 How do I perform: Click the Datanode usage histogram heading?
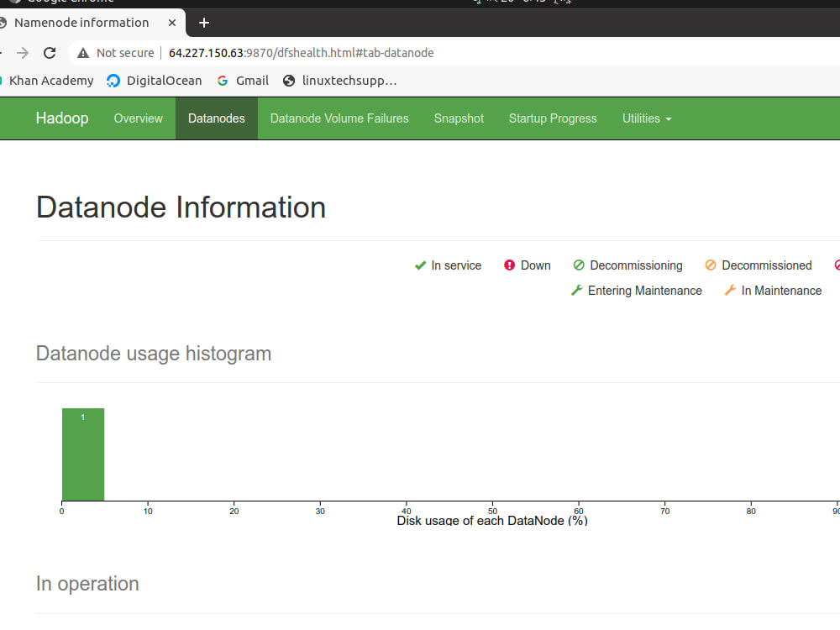[x=154, y=354]
